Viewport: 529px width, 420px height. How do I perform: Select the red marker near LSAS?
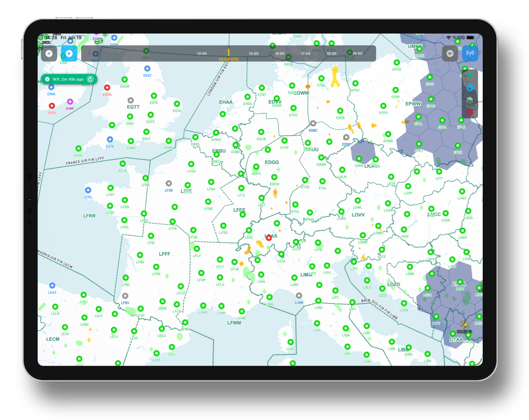[269, 238]
